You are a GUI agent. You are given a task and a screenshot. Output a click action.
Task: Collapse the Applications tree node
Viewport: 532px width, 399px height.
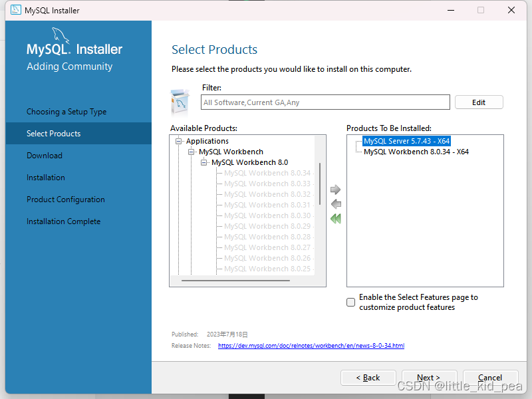tap(178, 141)
